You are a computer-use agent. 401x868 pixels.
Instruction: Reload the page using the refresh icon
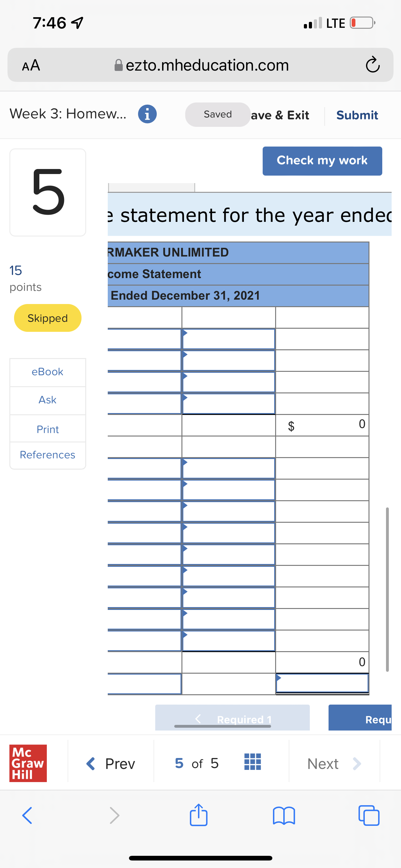(373, 65)
